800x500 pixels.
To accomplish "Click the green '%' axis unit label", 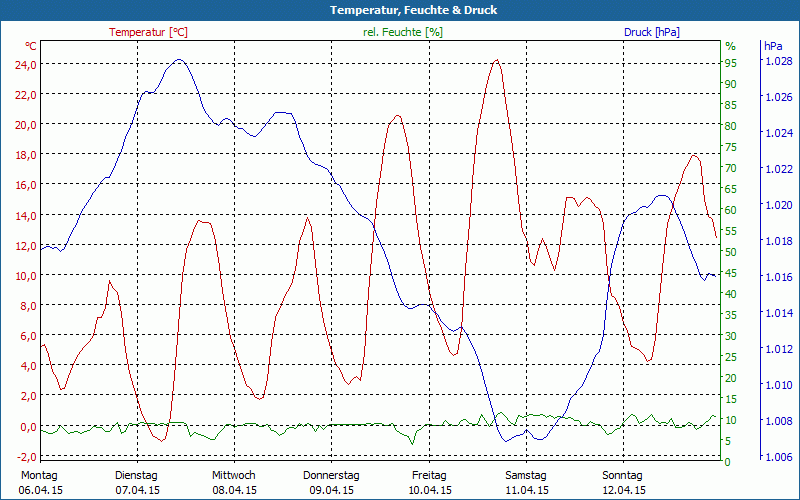I will [x=730, y=46].
